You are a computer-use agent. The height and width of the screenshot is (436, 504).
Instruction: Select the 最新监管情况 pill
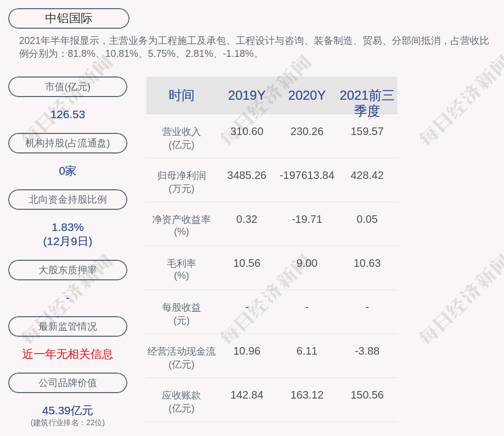click(x=68, y=326)
